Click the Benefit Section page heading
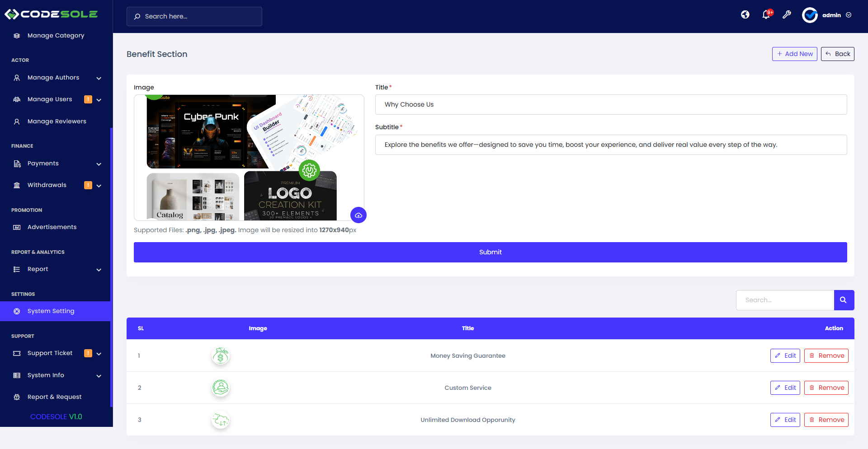This screenshot has width=868, height=449. coord(157,54)
